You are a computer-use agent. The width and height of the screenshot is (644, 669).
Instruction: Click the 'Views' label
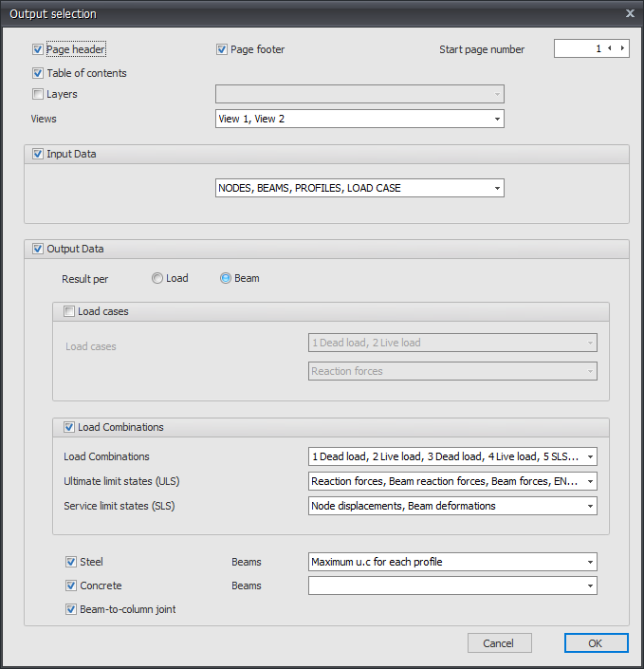pyautogui.click(x=44, y=119)
